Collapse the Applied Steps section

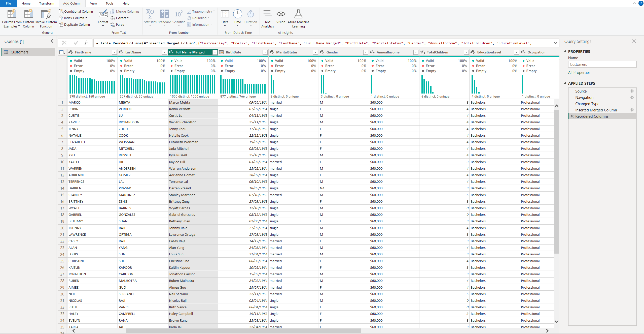(x=565, y=83)
